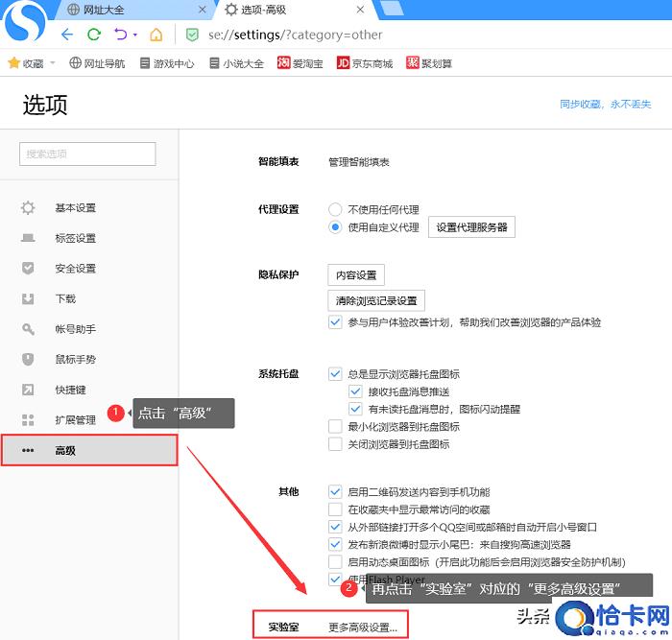The width and height of the screenshot is (672, 640).
Task: Click the icon beside 标签设置
Action: pos(28,238)
